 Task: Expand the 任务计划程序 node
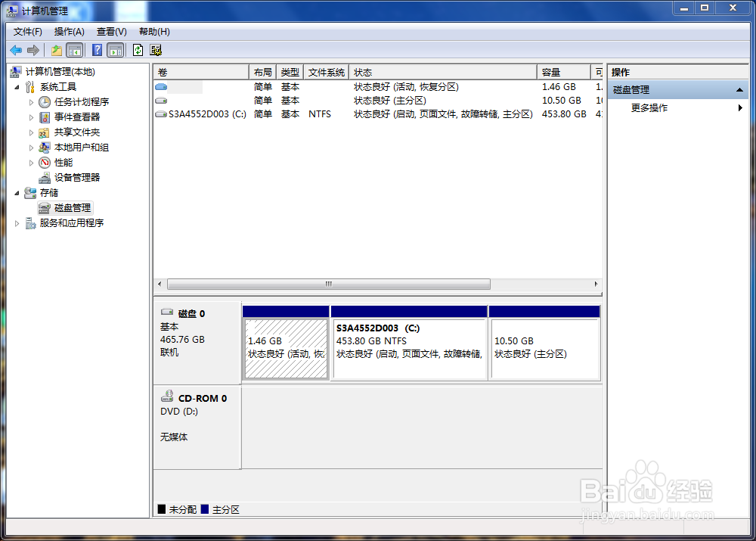point(31,102)
